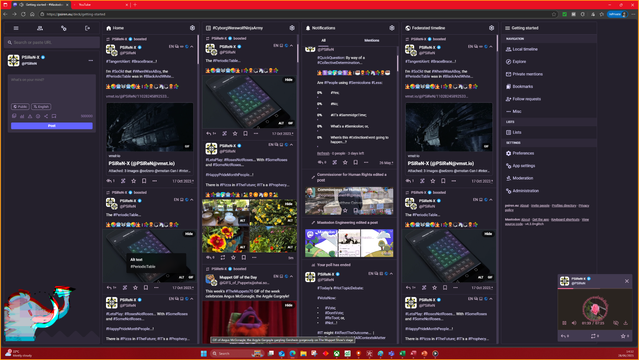Image resolution: width=639 pixels, height=360 pixels.
Task: Boost the semicolon poll post in Notifications
Action: (x=335, y=162)
